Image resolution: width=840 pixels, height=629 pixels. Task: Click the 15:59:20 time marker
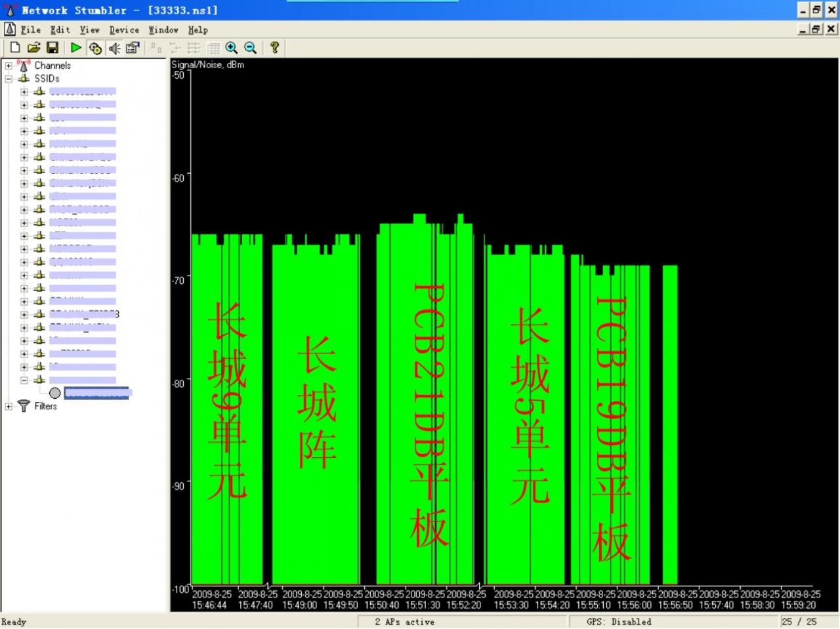coord(799,605)
